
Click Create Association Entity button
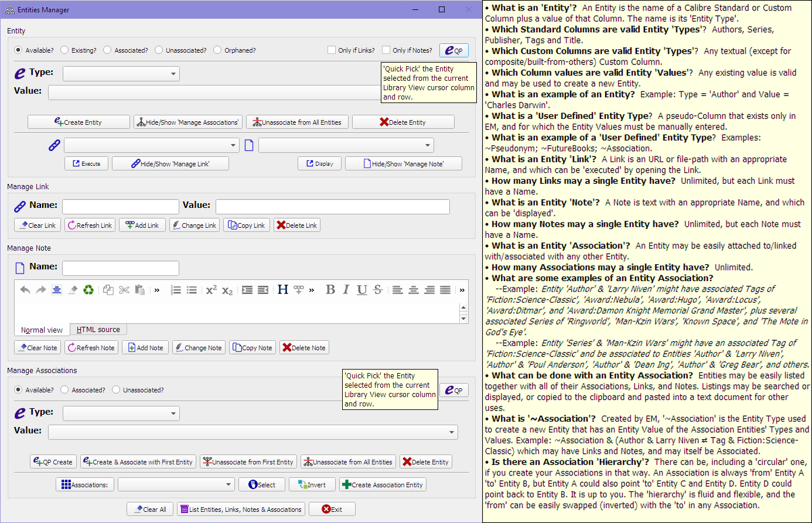coord(383,484)
